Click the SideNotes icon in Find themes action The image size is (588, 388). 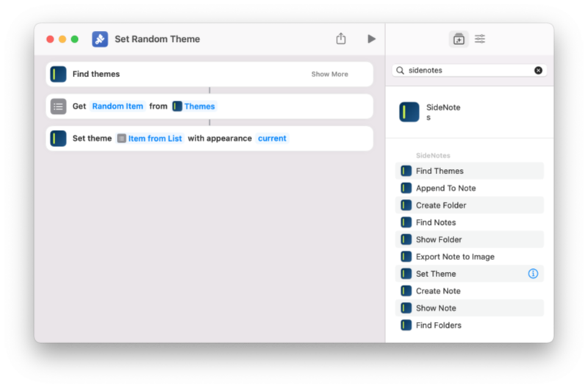(59, 74)
